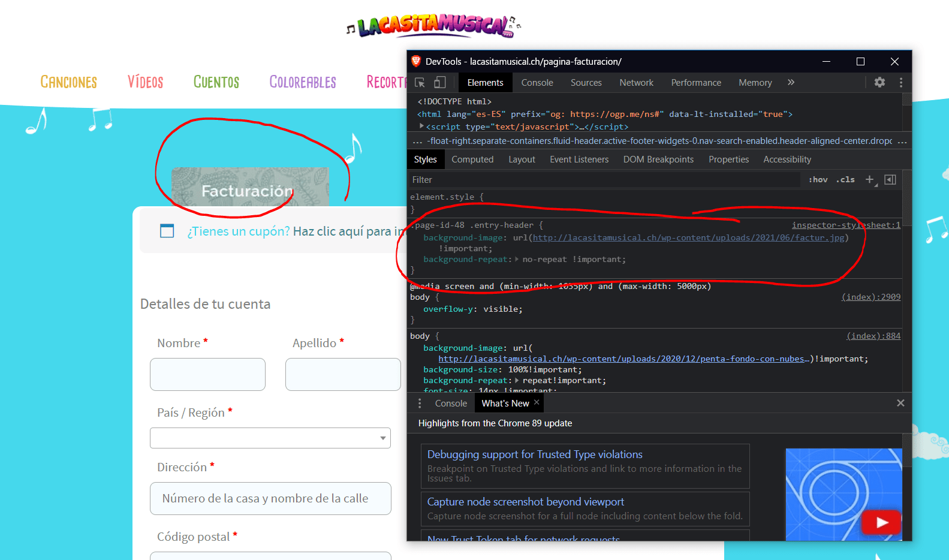Click the ¿Tienes un cupón? link
Image resolution: width=949 pixels, height=560 pixels.
coord(239,231)
